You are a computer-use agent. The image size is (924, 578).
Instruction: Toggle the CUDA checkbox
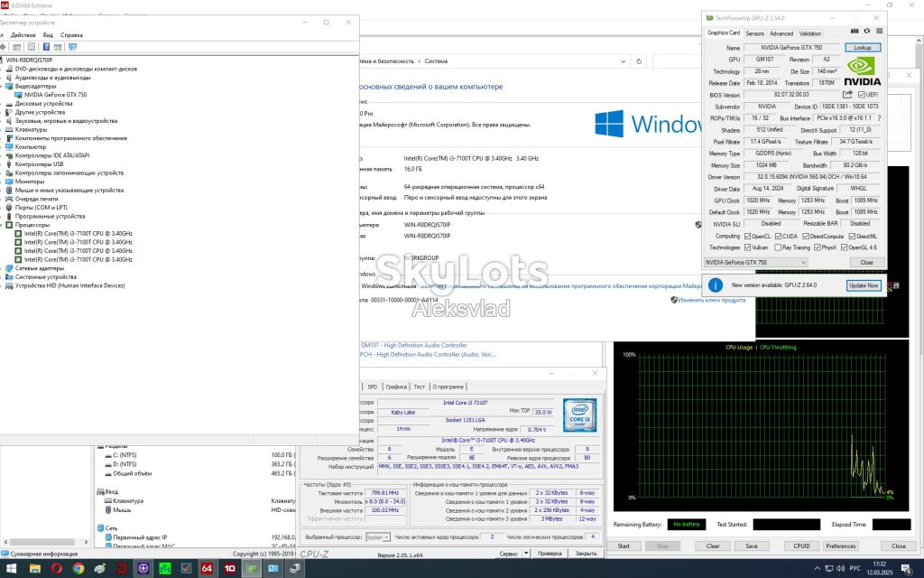[778, 236]
